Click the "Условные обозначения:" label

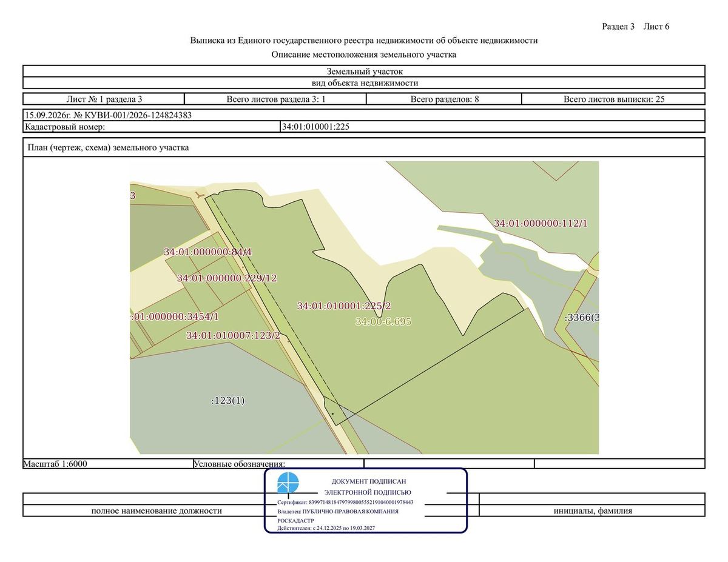tap(240, 464)
